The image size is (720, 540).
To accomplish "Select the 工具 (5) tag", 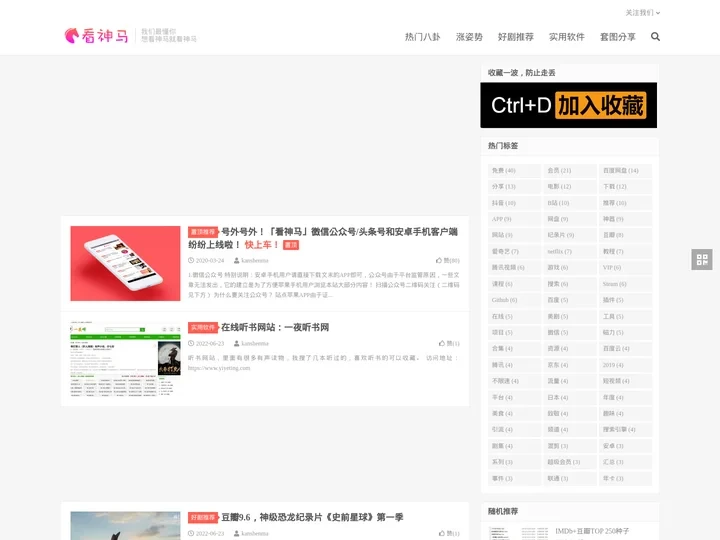I will [625, 316].
